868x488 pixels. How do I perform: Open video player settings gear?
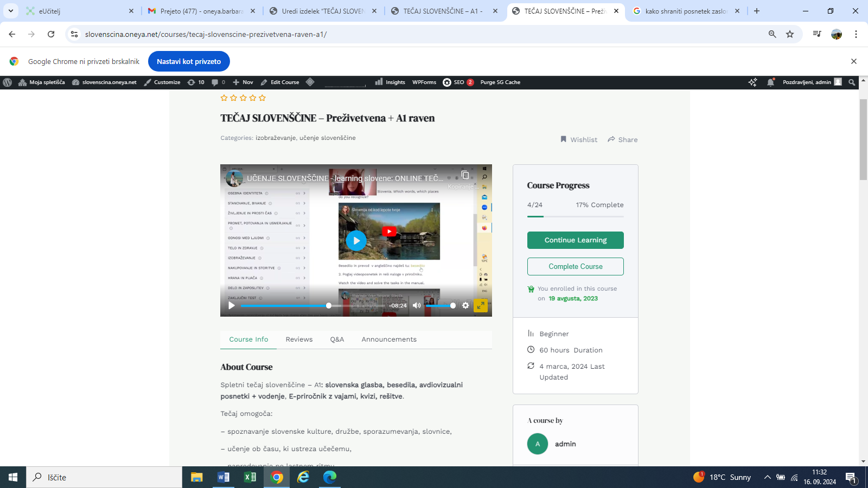[x=465, y=305]
